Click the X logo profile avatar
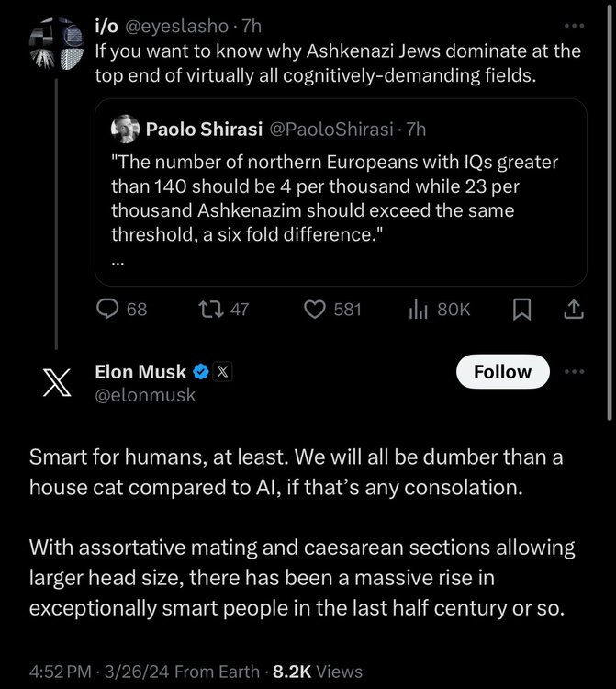The image size is (616, 689). click(x=56, y=384)
